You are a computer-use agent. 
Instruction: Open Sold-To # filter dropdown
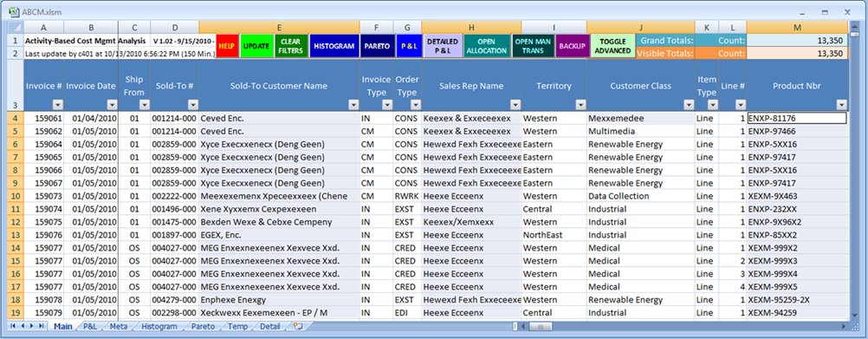pos(192,105)
